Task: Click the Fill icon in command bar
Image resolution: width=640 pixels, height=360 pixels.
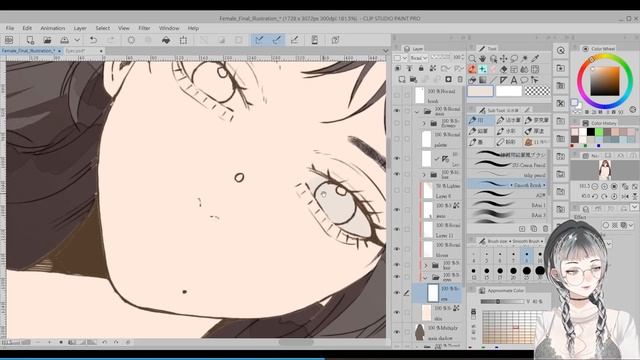Action: pyautogui.click(x=166, y=40)
